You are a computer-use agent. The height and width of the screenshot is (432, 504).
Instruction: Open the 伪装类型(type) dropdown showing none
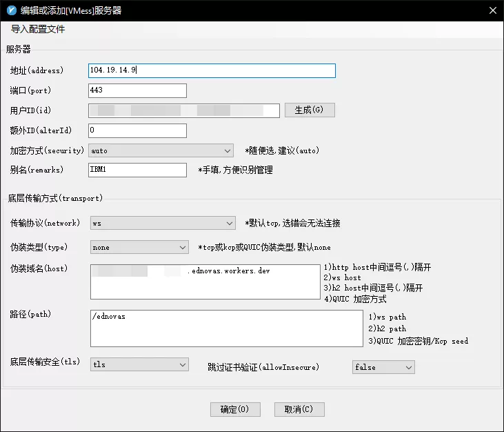139,247
